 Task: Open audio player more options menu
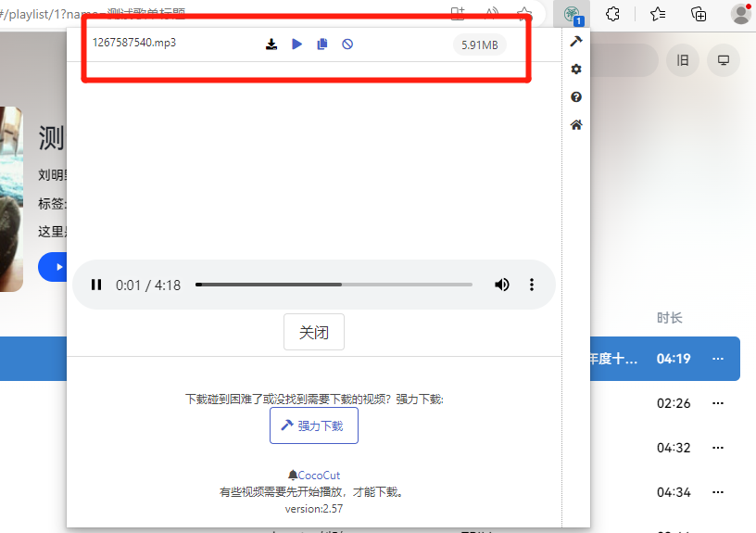tap(532, 285)
